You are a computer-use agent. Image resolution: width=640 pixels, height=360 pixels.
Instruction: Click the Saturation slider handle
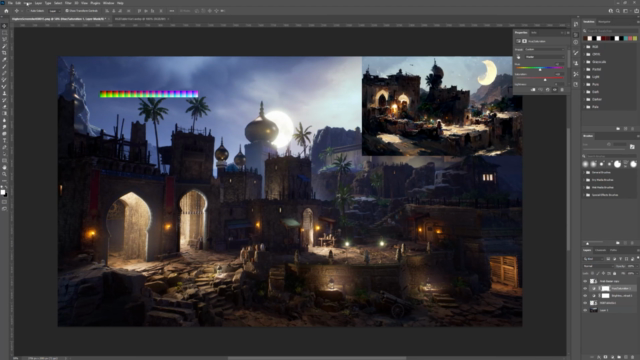coord(545,80)
